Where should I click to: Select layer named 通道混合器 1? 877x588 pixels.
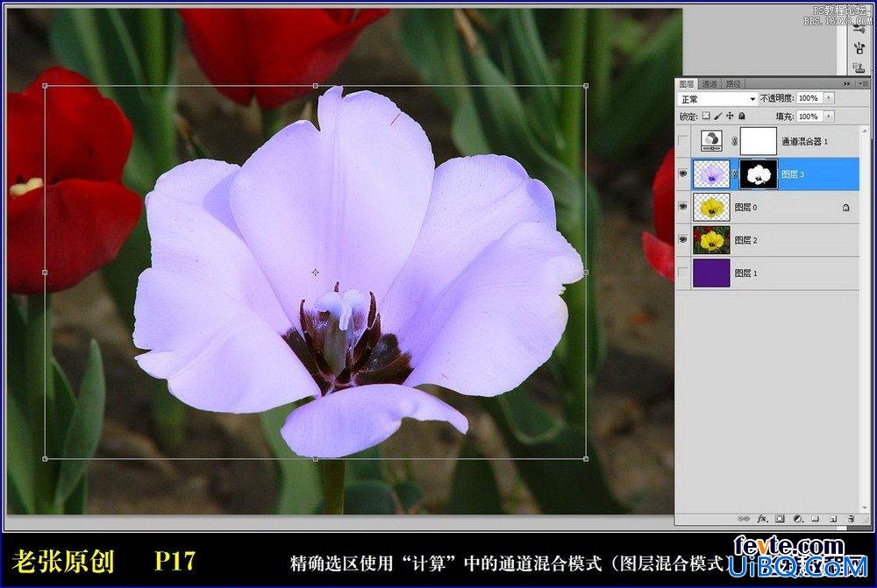click(804, 141)
